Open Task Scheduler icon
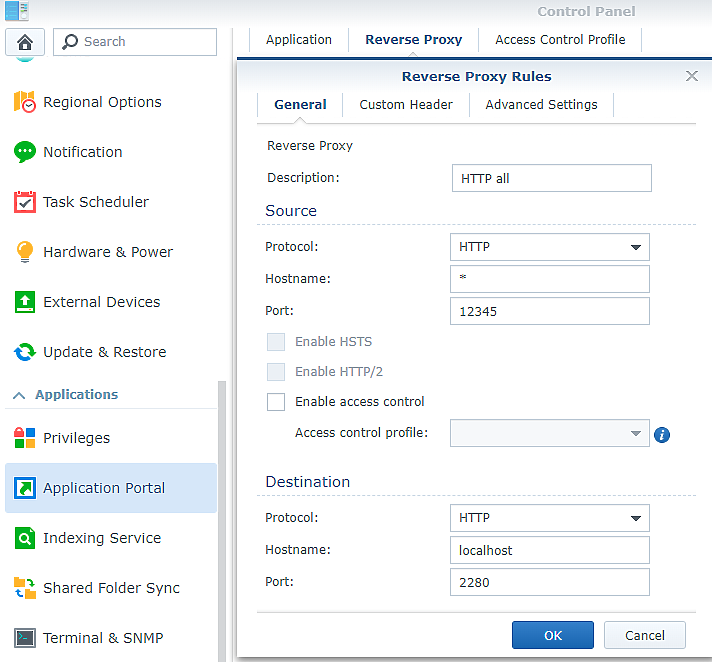 click(x=25, y=202)
